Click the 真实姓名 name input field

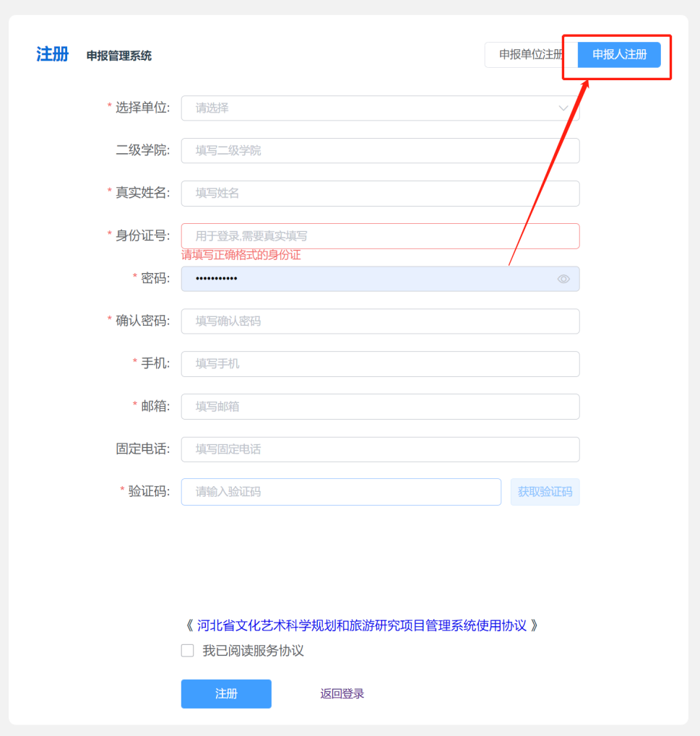380,194
